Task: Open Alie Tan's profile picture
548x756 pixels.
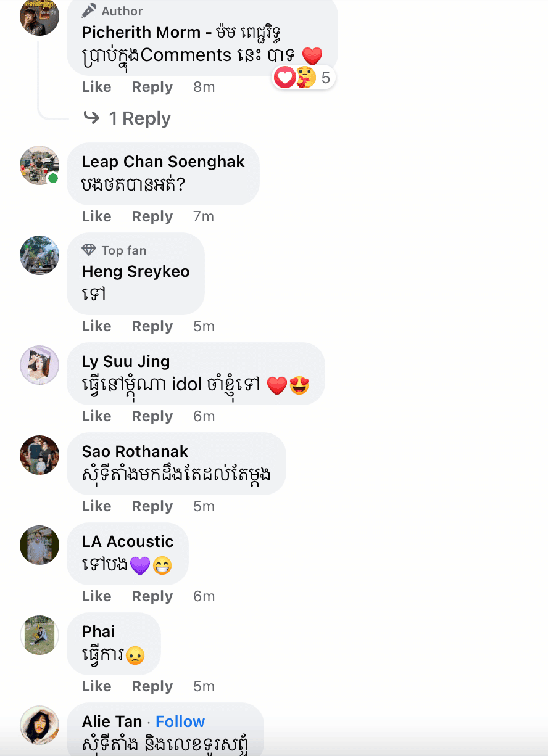Action: (39, 725)
